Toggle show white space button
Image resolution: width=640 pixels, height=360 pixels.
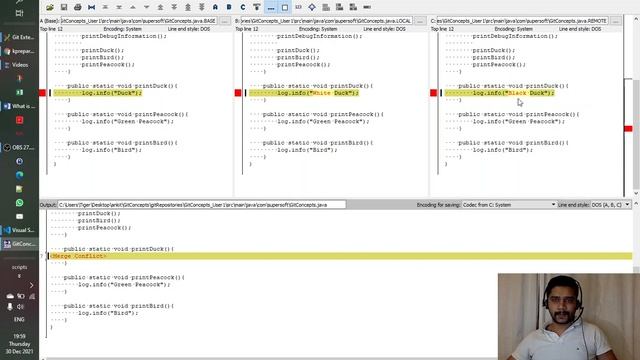[285, 7]
